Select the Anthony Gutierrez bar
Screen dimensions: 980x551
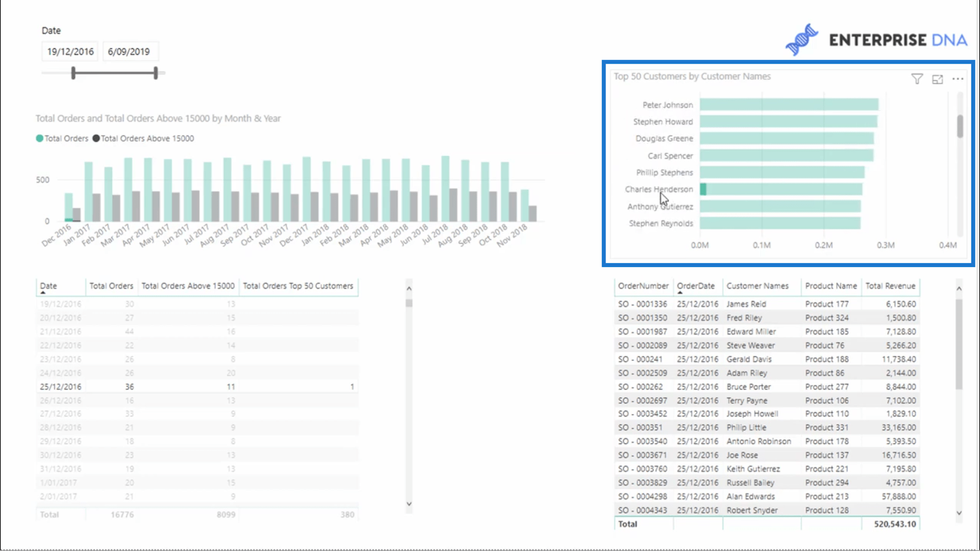pyautogui.click(x=780, y=206)
